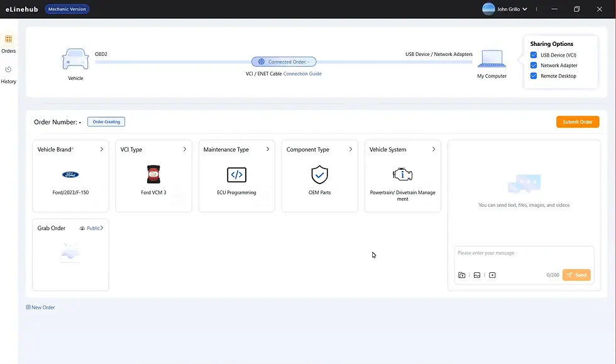Open the Grab Order Public chevron

pos(102,228)
